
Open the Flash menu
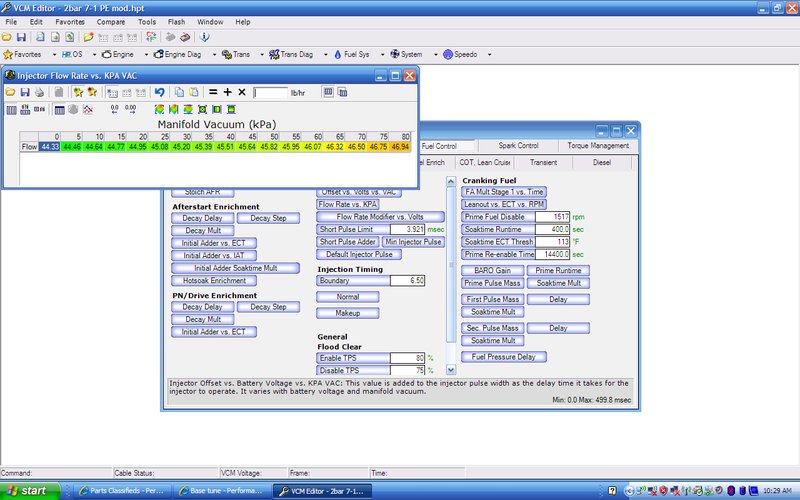click(174, 21)
